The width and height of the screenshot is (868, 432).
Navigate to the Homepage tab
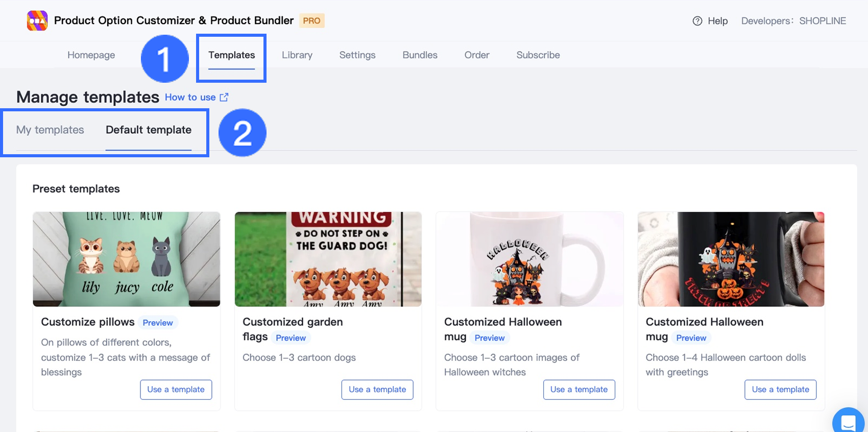[91, 55]
